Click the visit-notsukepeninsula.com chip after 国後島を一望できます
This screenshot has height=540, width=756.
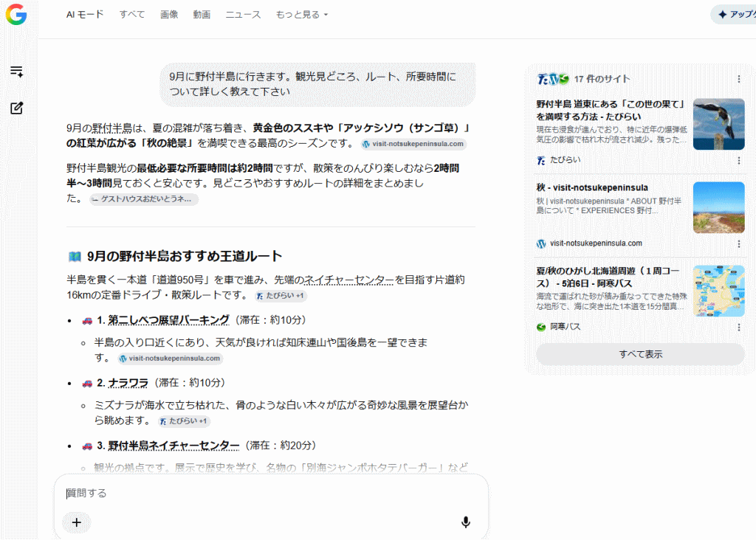pyautogui.click(x=171, y=359)
